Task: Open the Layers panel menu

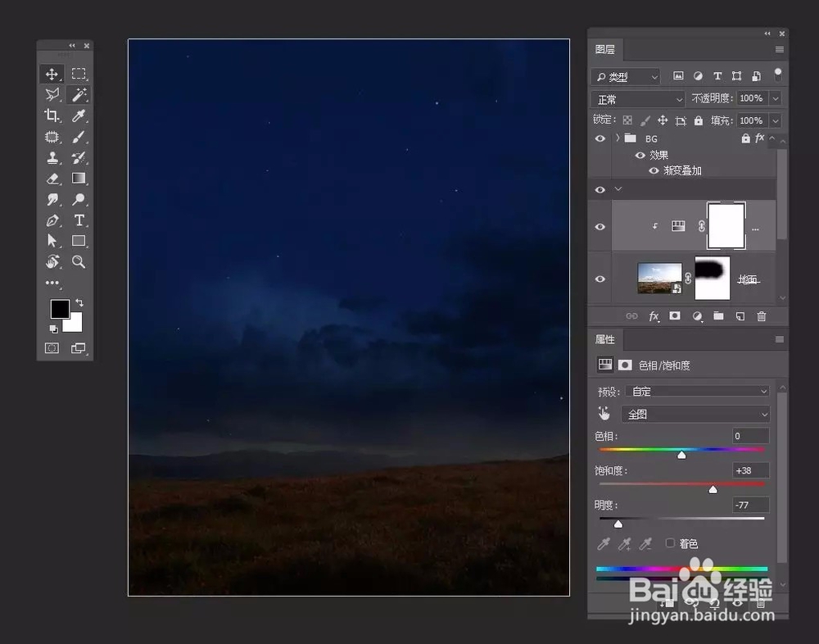Action: pos(779,48)
